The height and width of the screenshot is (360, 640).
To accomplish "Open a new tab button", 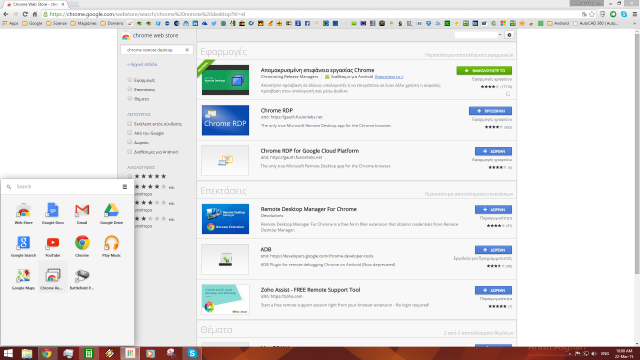I will click(73, 4).
